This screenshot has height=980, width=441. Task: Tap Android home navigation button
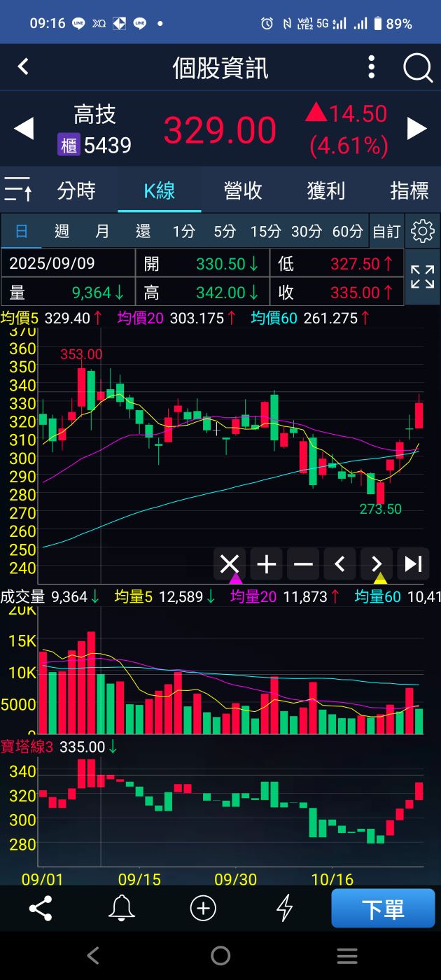220,955
